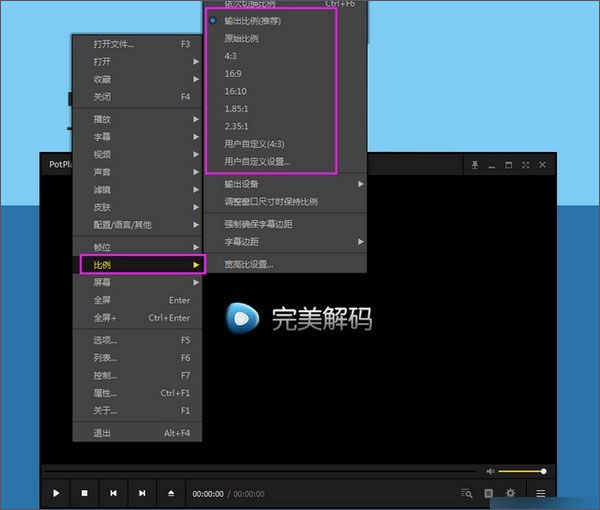The height and width of the screenshot is (510, 600).
Task: Click the Stop playback button
Action: click(84, 493)
